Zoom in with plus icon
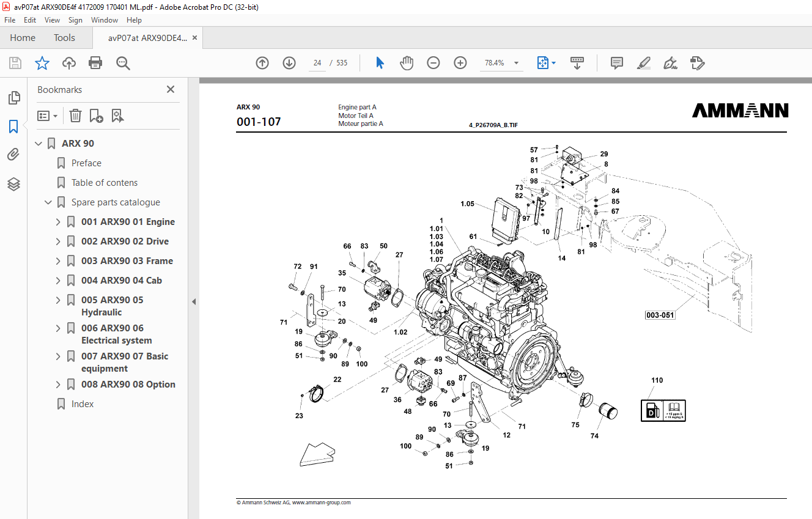This screenshot has height=519, width=812. (x=460, y=63)
